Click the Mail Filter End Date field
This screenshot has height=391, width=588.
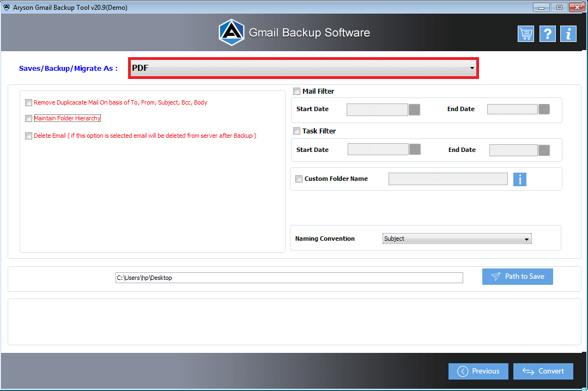[x=512, y=109]
